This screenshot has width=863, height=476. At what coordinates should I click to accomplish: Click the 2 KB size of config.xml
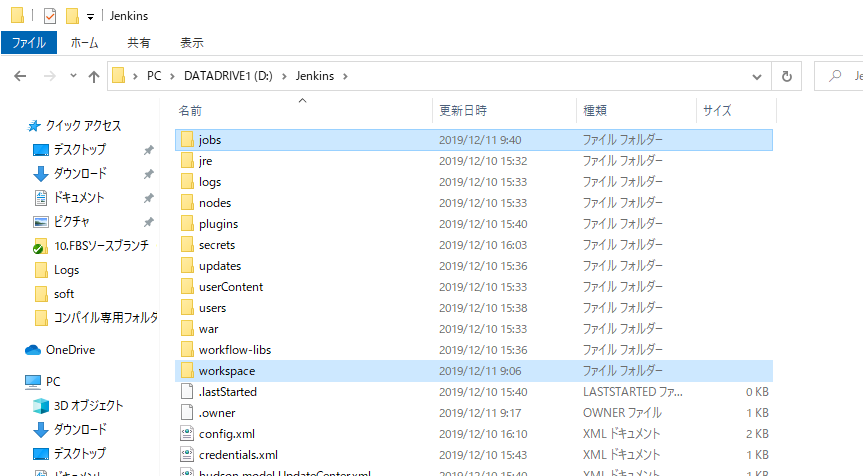coord(757,434)
